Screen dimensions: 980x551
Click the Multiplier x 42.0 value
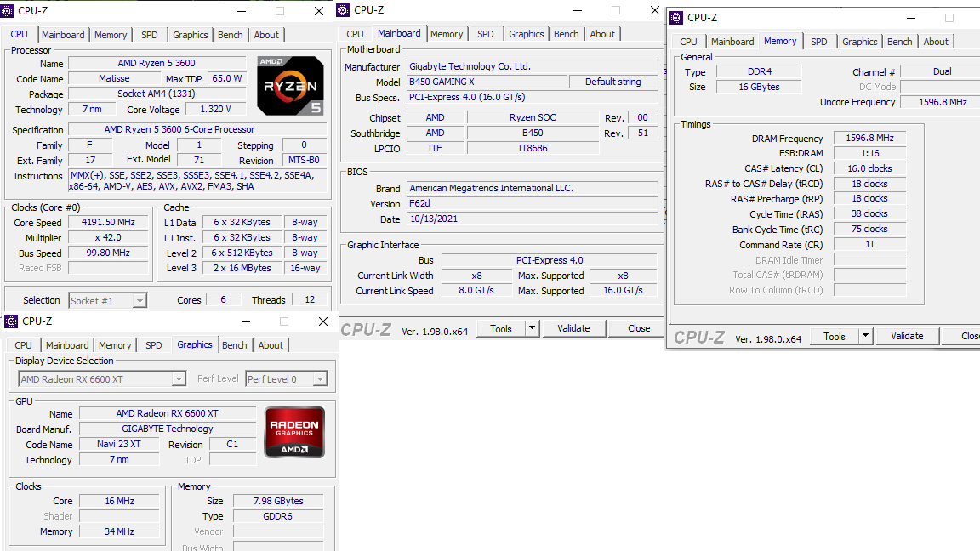[x=108, y=237]
